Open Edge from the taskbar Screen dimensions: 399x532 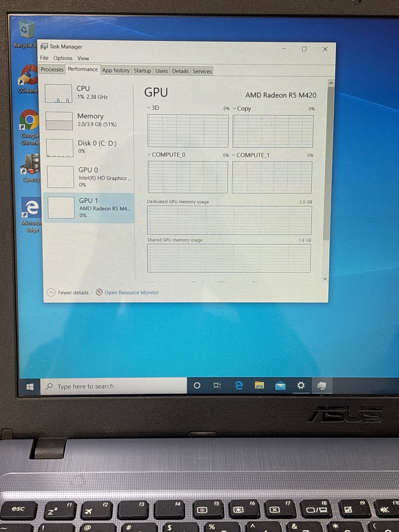[239, 385]
